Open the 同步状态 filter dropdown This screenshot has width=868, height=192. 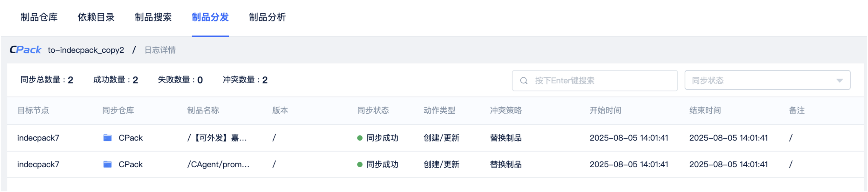[x=762, y=81]
